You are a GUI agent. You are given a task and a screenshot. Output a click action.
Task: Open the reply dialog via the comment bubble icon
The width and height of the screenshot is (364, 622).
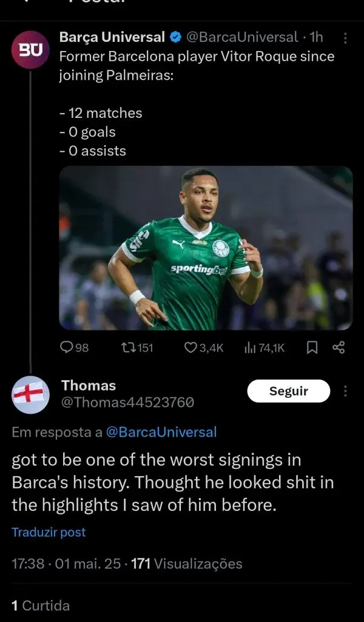(67, 347)
